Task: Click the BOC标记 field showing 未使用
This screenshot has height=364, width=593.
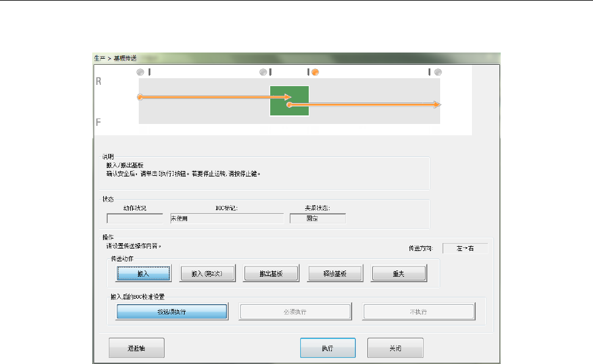Action: tap(227, 219)
